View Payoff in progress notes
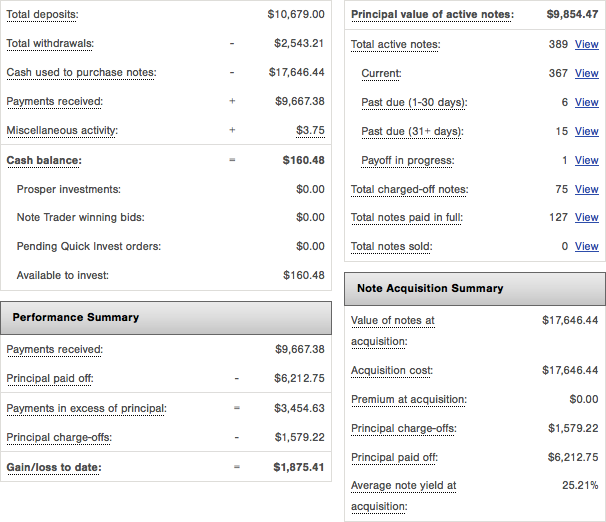The width and height of the screenshot is (606, 522). [x=586, y=161]
